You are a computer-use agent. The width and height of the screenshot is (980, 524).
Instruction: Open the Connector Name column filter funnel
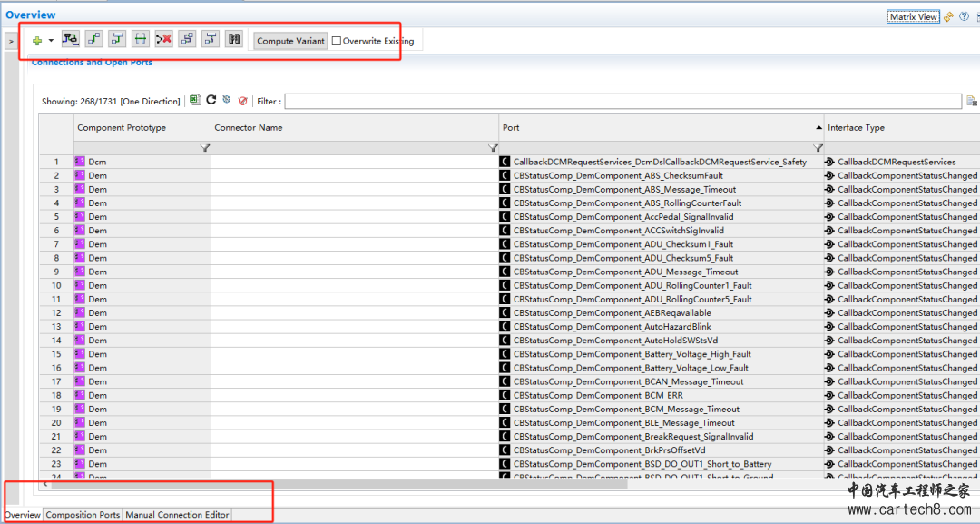493,148
